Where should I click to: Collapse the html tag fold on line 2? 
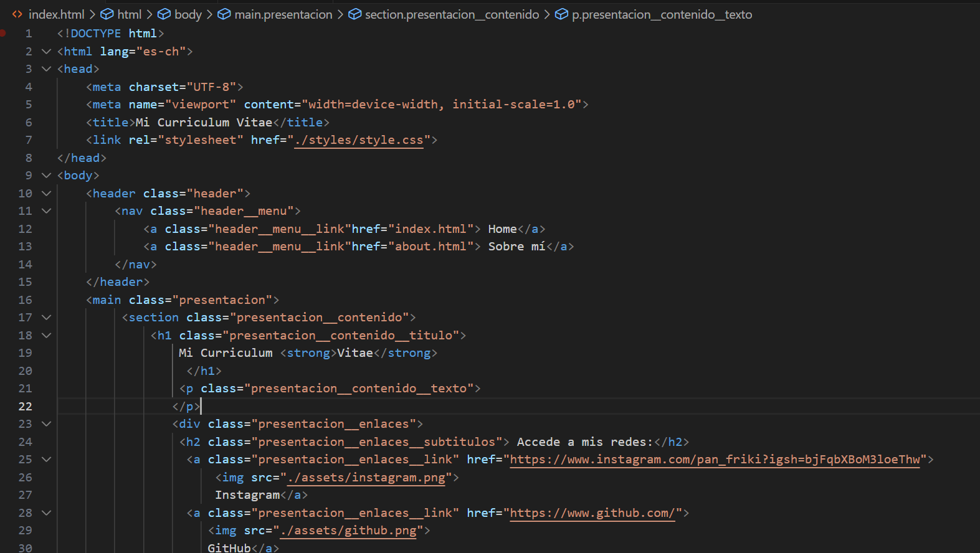coord(46,51)
